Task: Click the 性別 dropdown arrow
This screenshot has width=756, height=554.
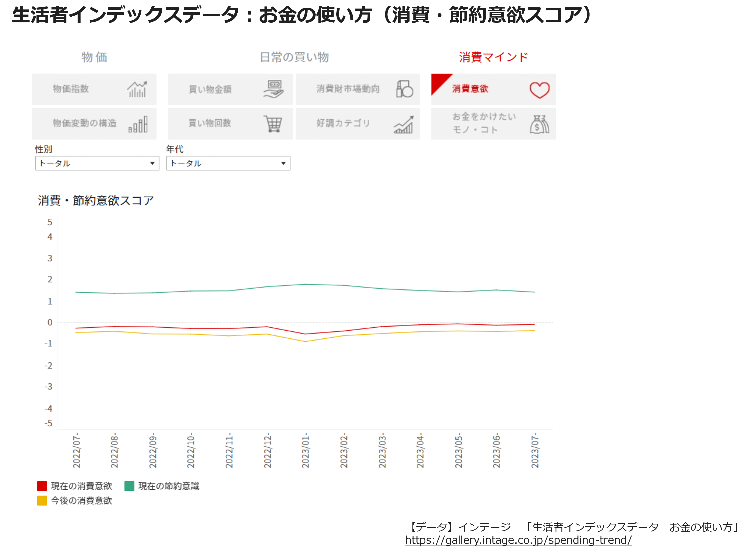Action: coord(152,163)
